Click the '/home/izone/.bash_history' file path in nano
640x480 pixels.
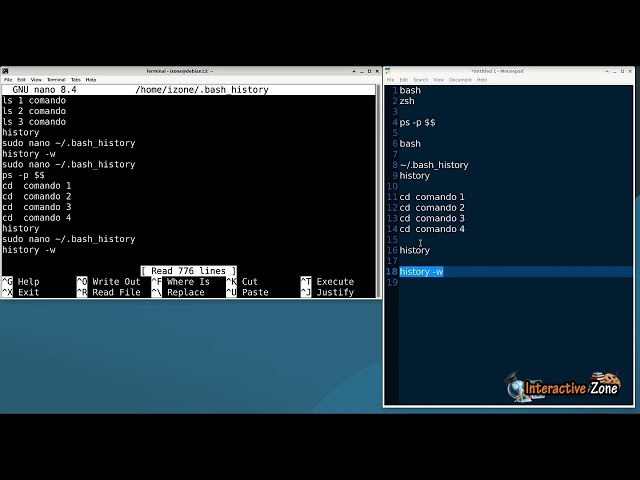(x=202, y=90)
